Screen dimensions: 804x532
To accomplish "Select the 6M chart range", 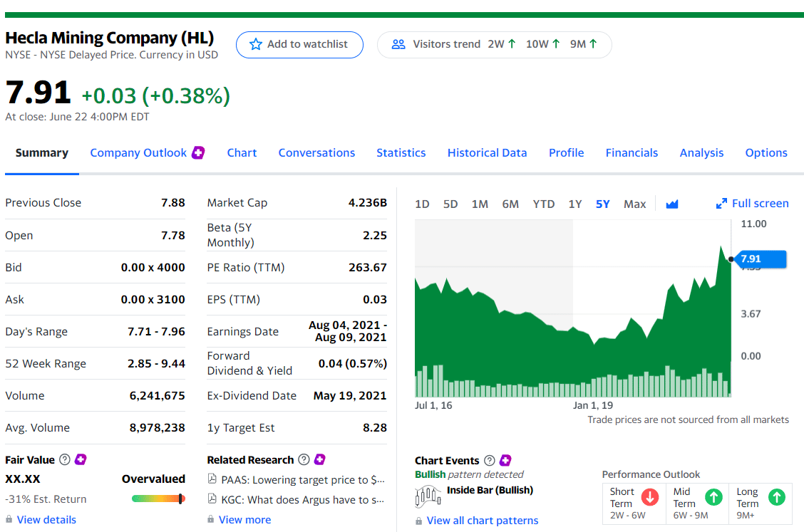I will [x=510, y=204].
